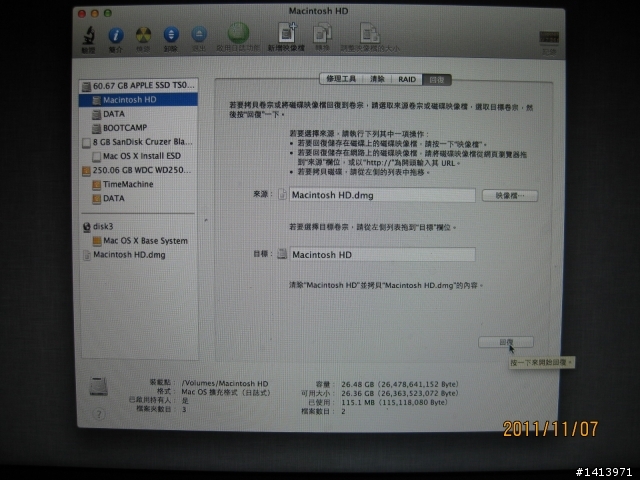This screenshot has height=480, width=640.
Task: Click the Eject toolbar icon
Action: [199, 35]
